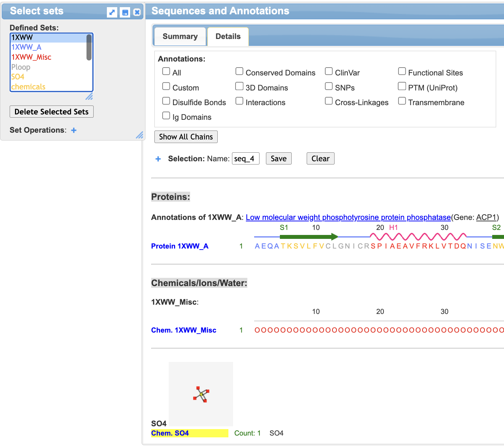Expand Set Operations with the plus icon
Image resolution: width=504 pixels, height=447 pixels.
(x=74, y=130)
